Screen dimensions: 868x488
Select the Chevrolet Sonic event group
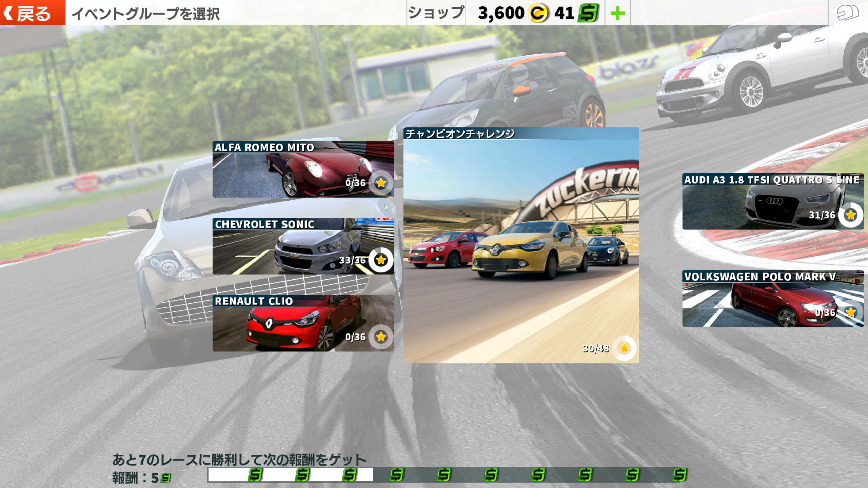(x=303, y=246)
